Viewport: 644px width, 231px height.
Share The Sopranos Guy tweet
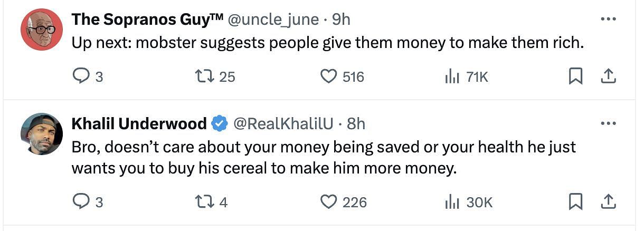click(608, 77)
